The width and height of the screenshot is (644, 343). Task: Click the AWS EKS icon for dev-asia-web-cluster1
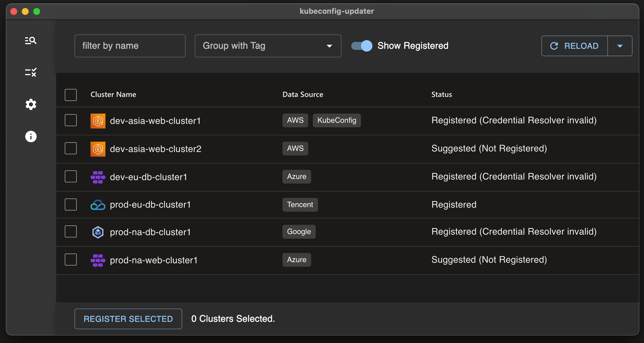[98, 121]
